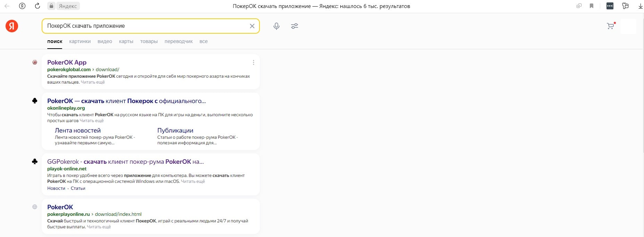Screen dimensions: 644x237
Task: Open the PokerOK App result title
Action: (x=67, y=62)
